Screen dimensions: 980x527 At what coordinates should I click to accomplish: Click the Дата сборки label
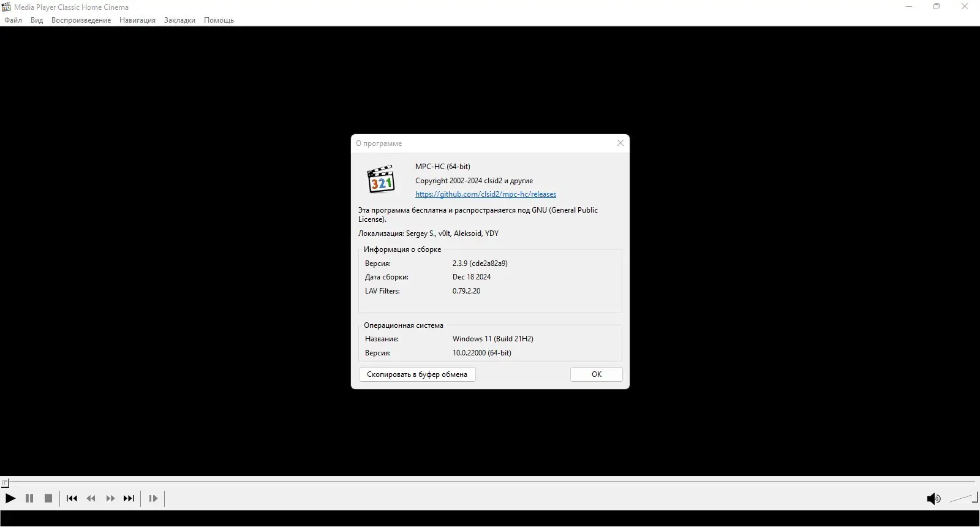(386, 277)
